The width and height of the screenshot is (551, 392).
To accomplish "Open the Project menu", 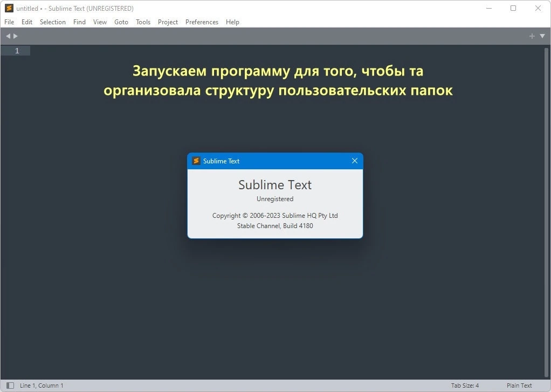I will 168,22.
